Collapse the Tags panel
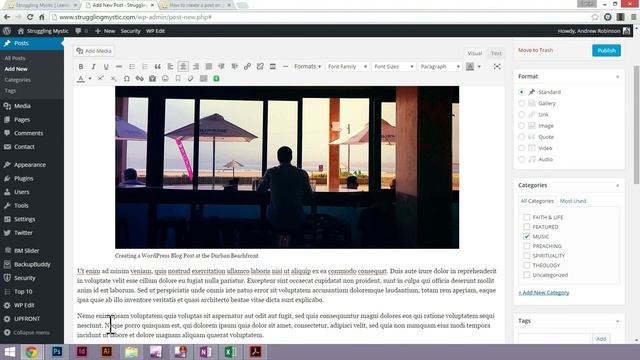 coord(617,321)
